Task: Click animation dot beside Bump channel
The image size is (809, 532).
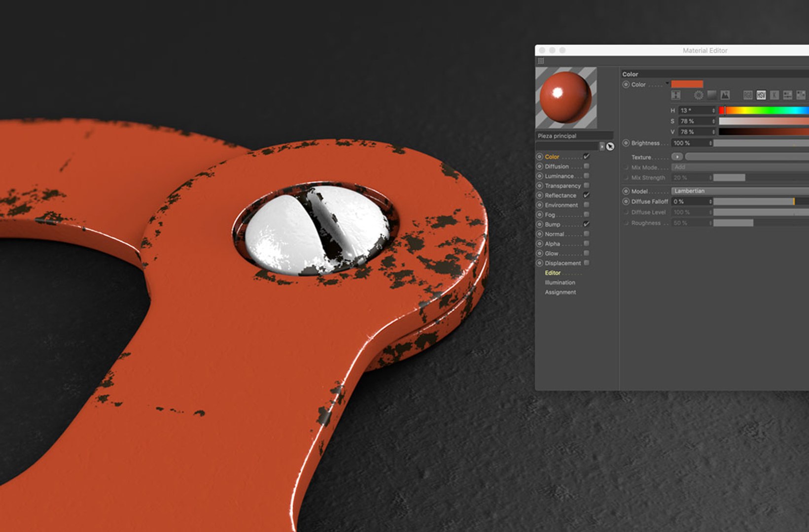Action: click(x=539, y=224)
